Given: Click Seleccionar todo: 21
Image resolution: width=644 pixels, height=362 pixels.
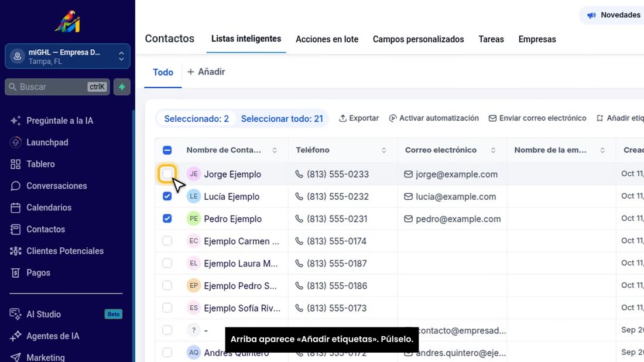Looking at the screenshot, I should click(x=282, y=119).
